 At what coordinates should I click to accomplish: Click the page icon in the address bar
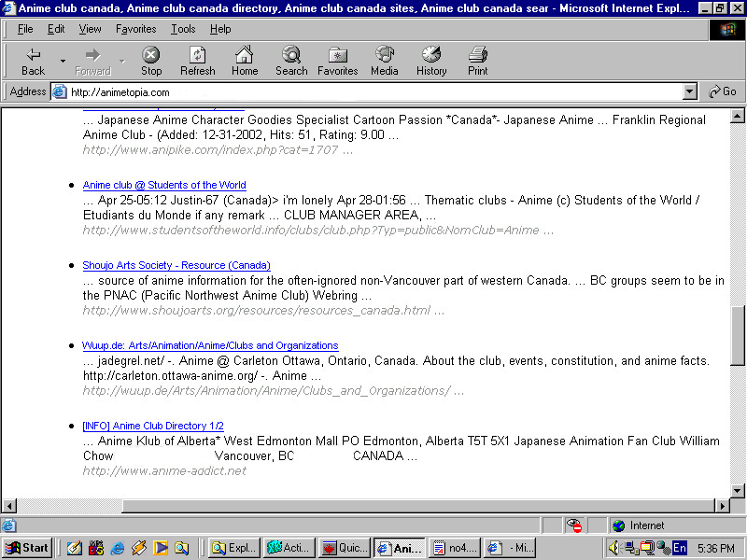[59, 91]
